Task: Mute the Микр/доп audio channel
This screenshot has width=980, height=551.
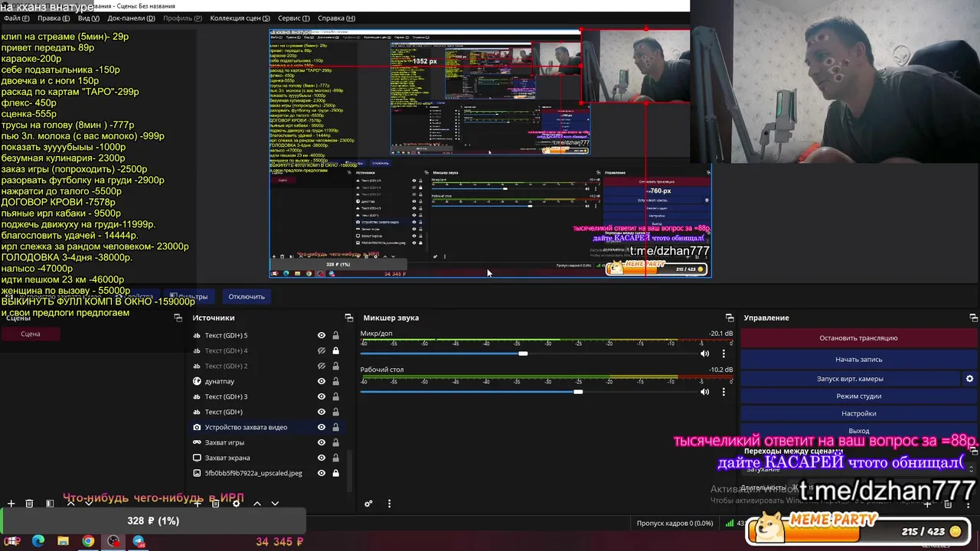Action: pos(704,354)
